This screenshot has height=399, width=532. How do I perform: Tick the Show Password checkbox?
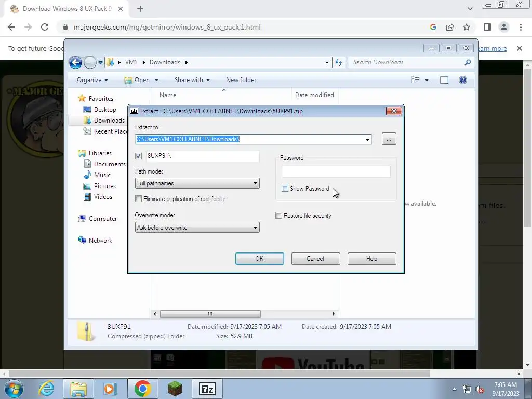285,188
